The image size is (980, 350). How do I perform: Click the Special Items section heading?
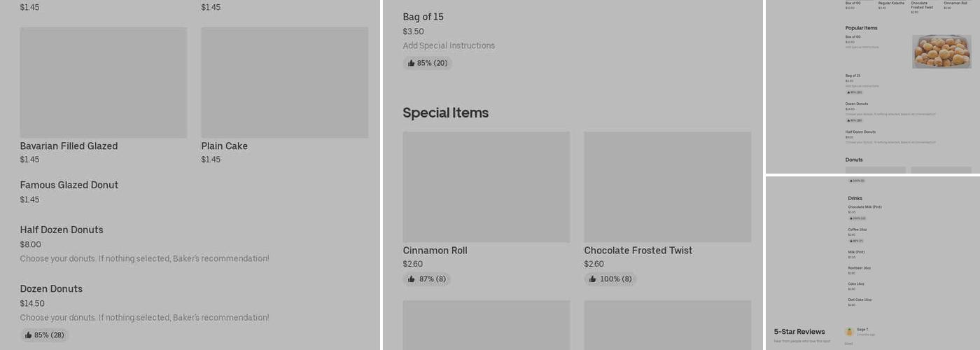pos(445,113)
